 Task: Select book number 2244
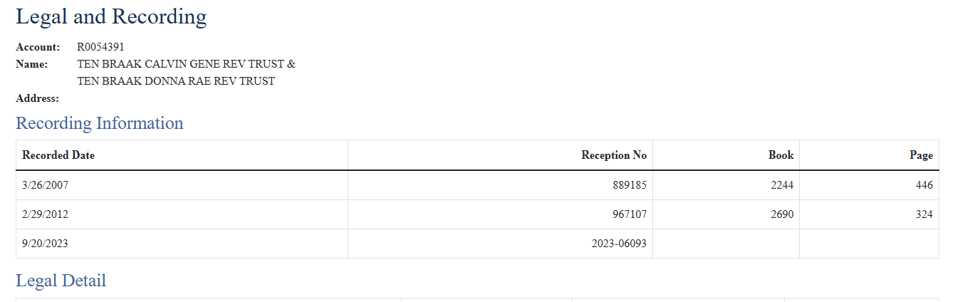pos(781,185)
